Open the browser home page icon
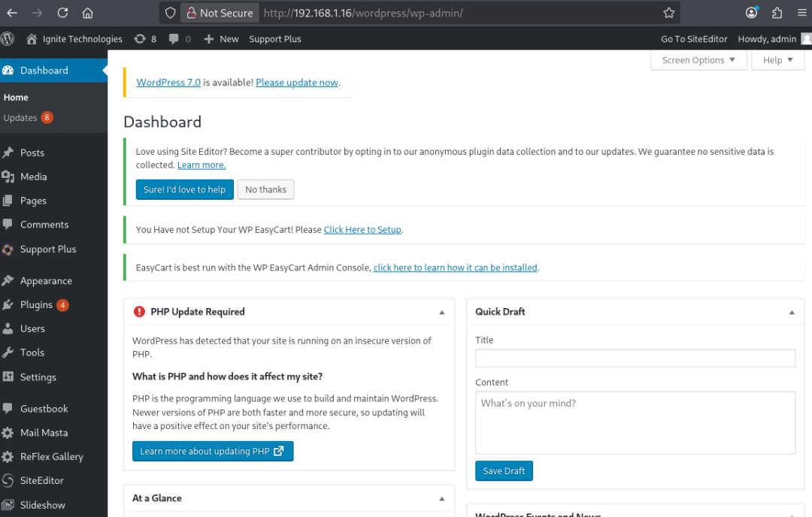The height and width of the screenshot is (517, 812). coord(87,13)
